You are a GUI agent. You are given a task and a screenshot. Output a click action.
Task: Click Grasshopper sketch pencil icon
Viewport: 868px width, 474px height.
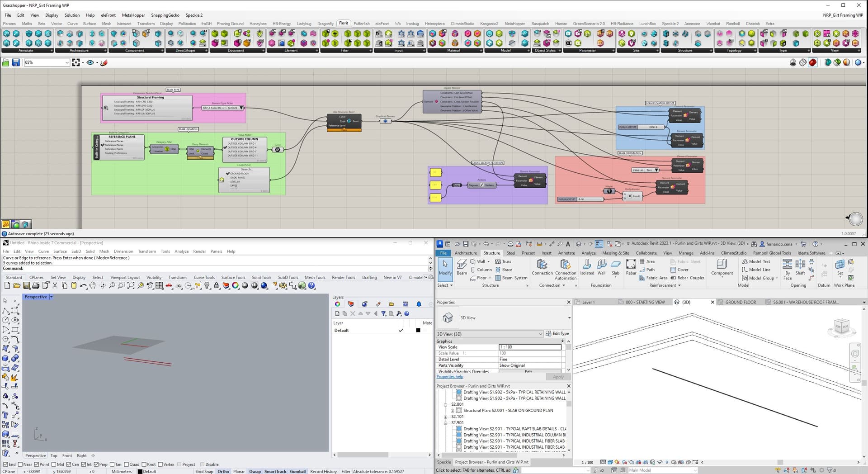click(104, 62)
